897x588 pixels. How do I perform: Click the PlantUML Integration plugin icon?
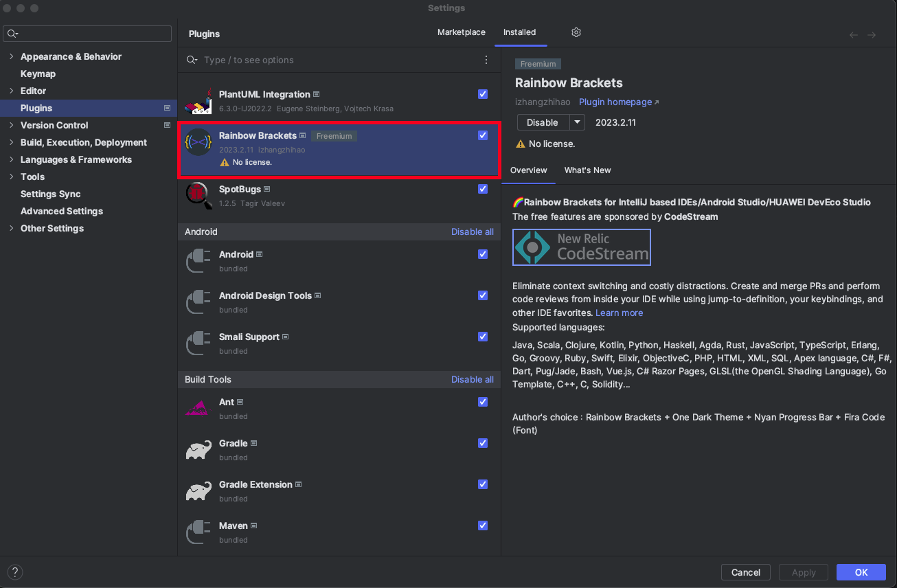tap(198, 101)
